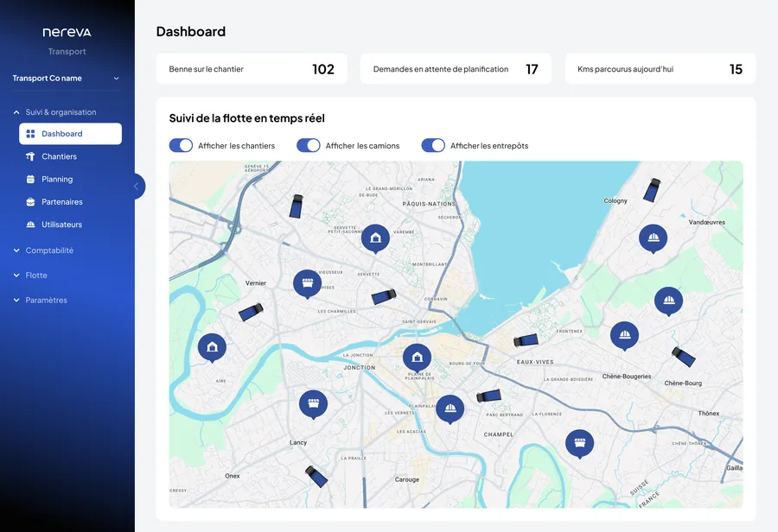
Task: Select the warehouse marker near Petit-Saconnex
Action: [376, 239]
